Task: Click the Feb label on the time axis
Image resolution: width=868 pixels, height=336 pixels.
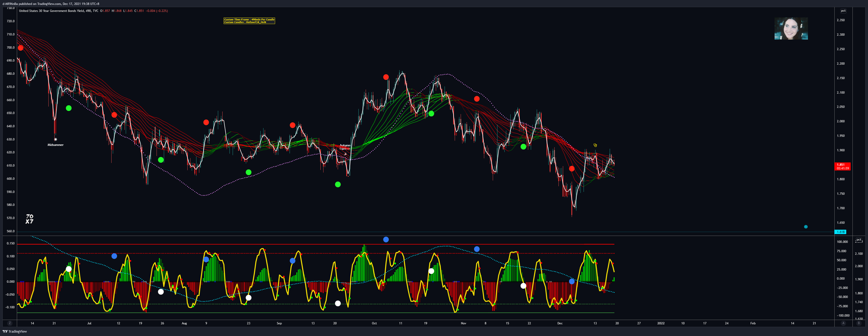Action: click(753, 323)
